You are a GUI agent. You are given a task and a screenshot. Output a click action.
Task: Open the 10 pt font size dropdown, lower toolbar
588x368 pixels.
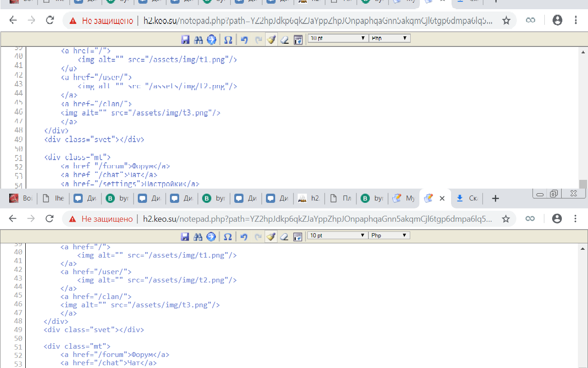click(337, 236)
